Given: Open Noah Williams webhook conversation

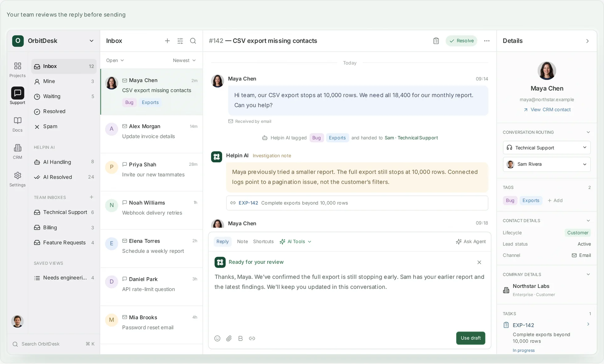Looking at the screenshot, I should point(152,210).
